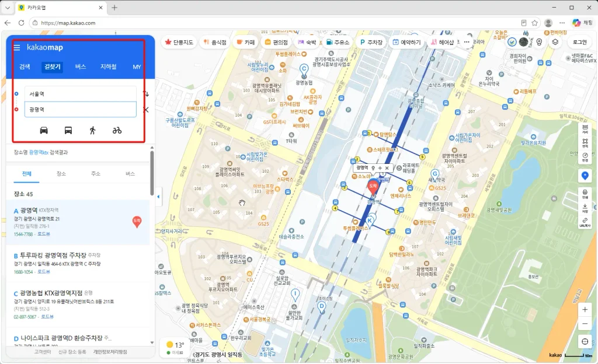The image size is (598, 364).
Task: Open 로드뷰 link for 광명역 result
Action: click(x=44, y=234)
